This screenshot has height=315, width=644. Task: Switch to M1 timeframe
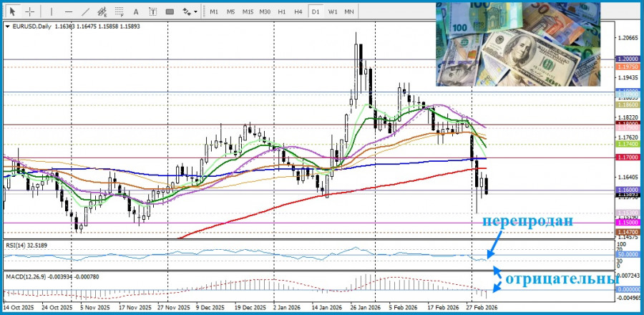click(x=215, y=11)
